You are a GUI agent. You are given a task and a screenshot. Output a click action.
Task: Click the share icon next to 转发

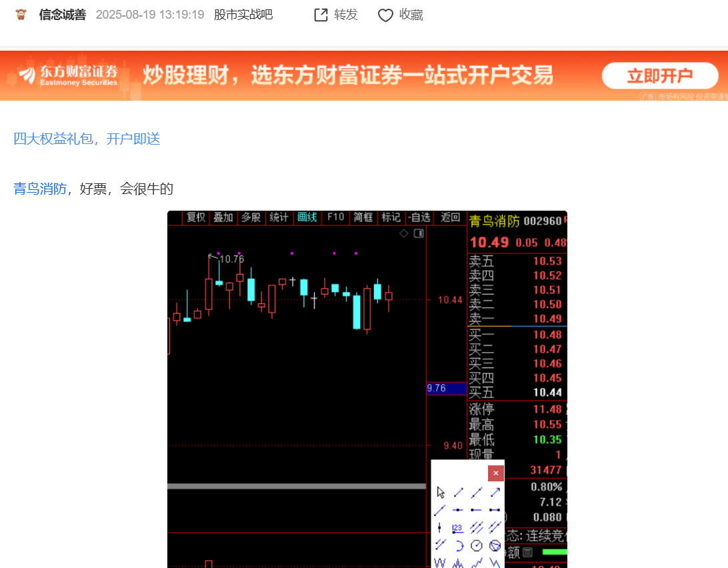coord(321,15)
